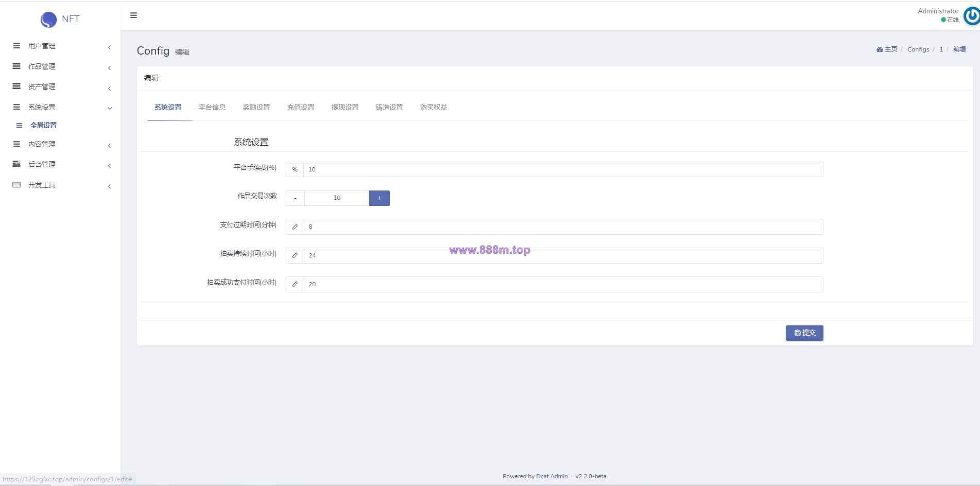
Task: Open the Dcat Admin footer link
Action: coord(552,477)
